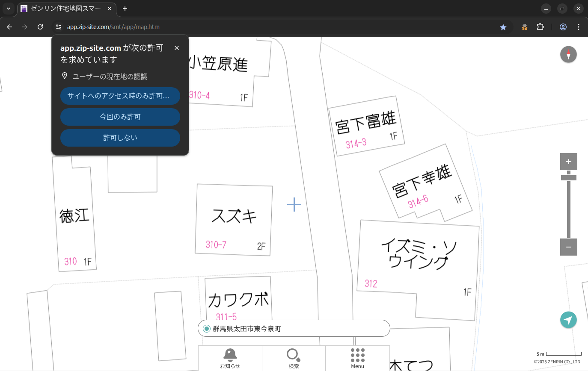588x371 pixels.
Task: Click the カワクボ building label
Action: click(x=238, y=300)
